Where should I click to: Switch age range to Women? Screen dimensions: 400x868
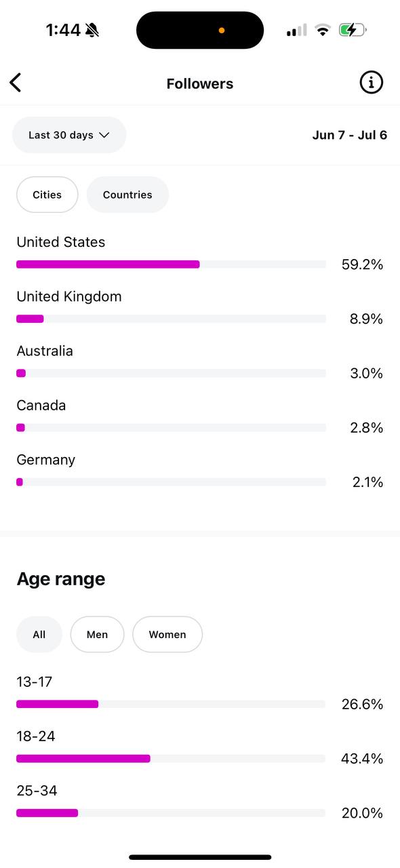click(167, 635)
